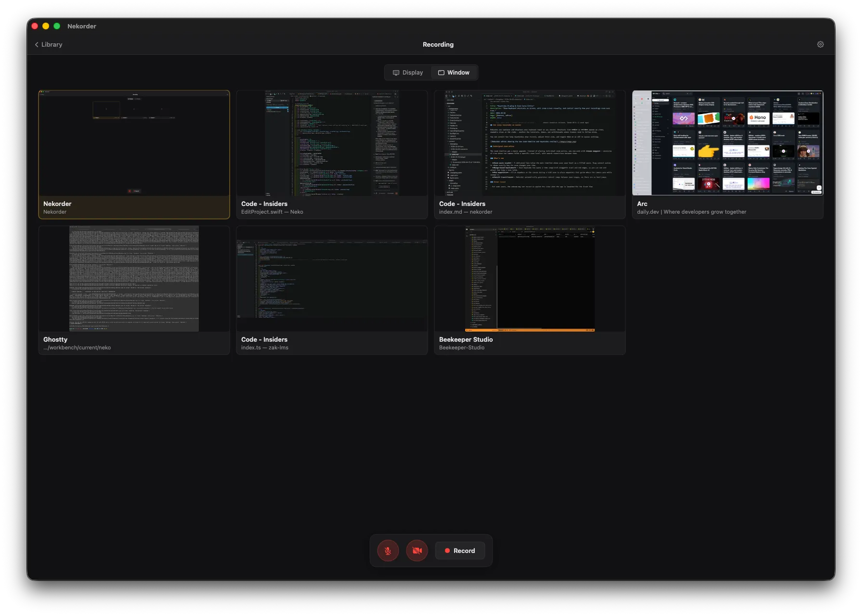The height and width of the screenshot is (616, 862).
Task: Toggle recording source to Window
Action: pyautogui.click(x=454, y=72)
